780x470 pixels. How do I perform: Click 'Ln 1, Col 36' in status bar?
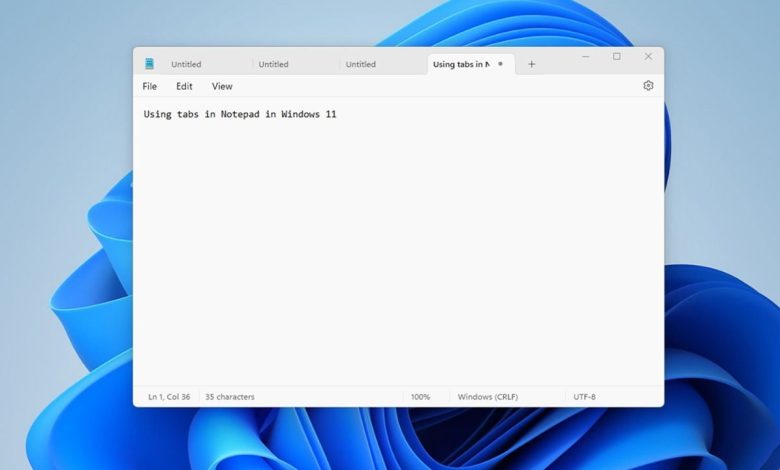click(x=169, y=397)
